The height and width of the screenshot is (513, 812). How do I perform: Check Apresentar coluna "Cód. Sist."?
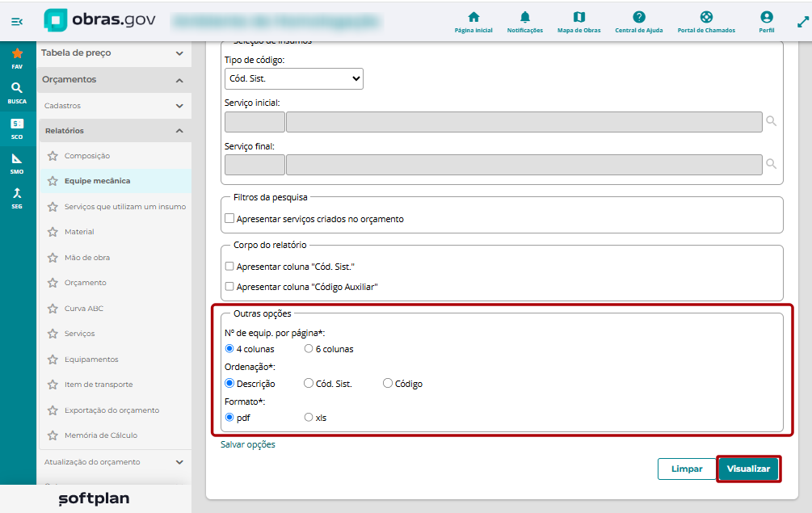(229, 266)
